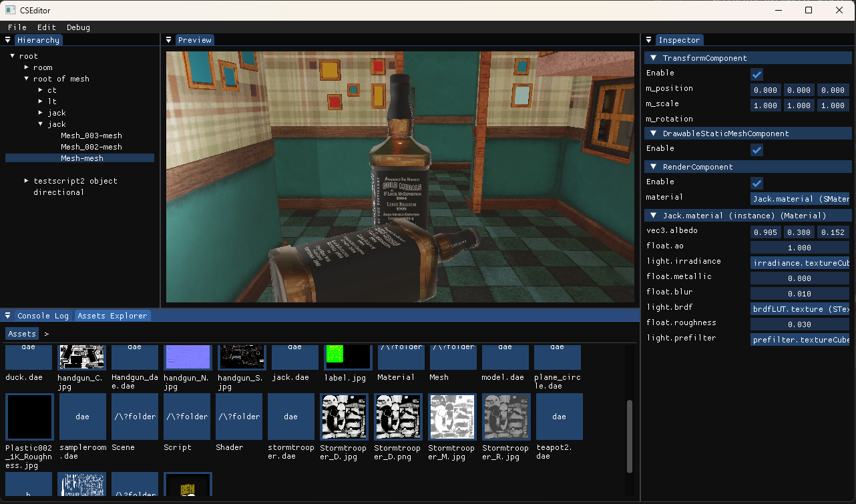
Task: Collapse the Hierarchy panel using its triangle
Action: (8, 40)
